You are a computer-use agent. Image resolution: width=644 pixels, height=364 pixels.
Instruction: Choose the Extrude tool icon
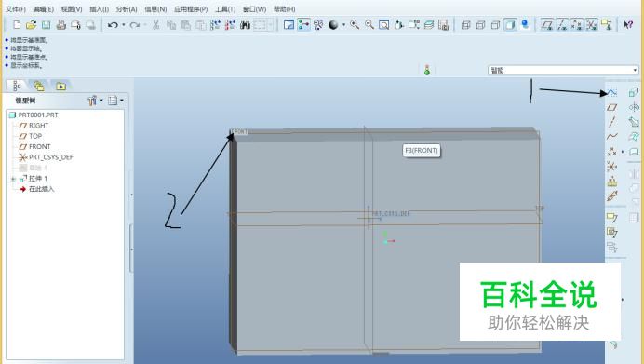[x=634, y=92]
